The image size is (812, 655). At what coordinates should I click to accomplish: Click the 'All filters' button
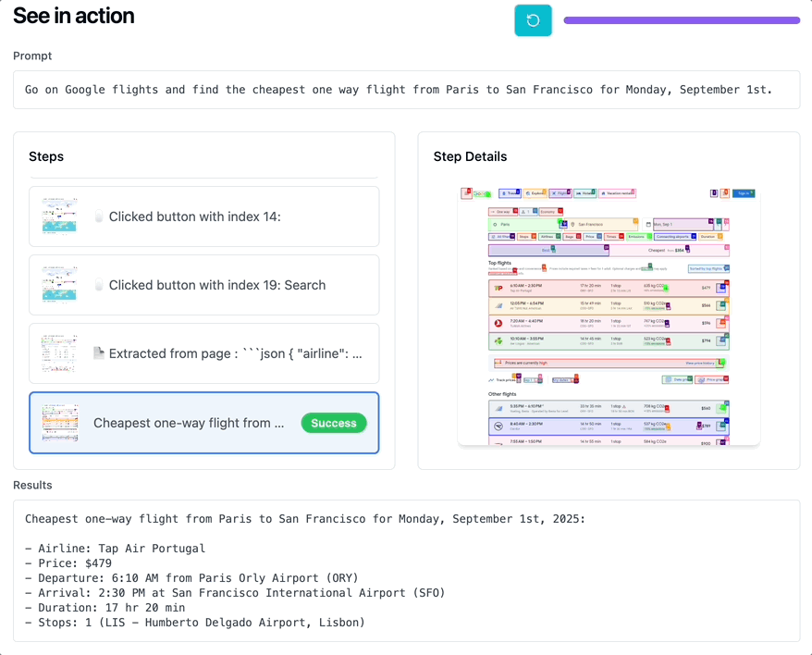pos(502,237)
